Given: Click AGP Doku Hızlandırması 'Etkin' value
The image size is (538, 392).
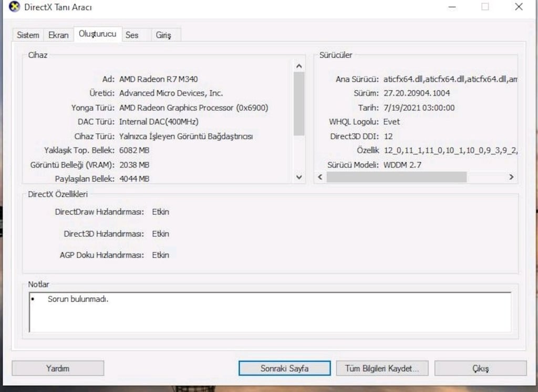Looking at the screenshot, I should 161,255.
